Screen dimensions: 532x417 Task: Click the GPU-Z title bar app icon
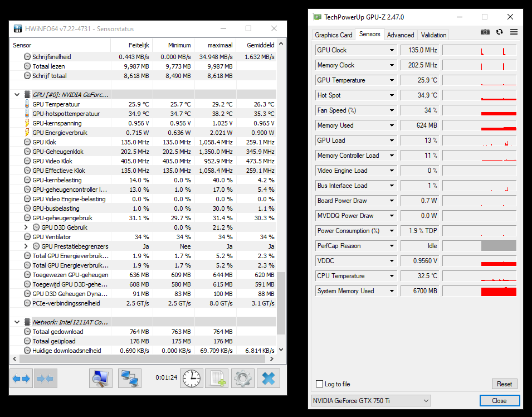click(317, 17)
